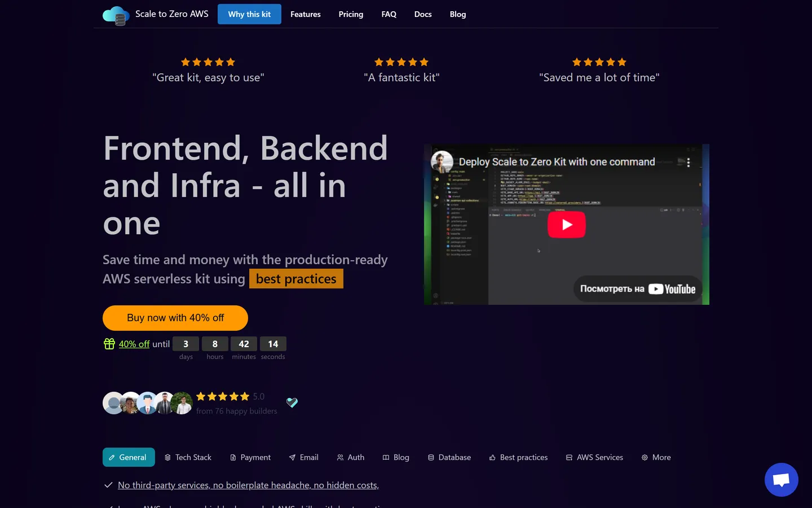Play the YouTube deploy video
Image resolution: width=812 pixels, height=508 pixels.
[567, 225]
